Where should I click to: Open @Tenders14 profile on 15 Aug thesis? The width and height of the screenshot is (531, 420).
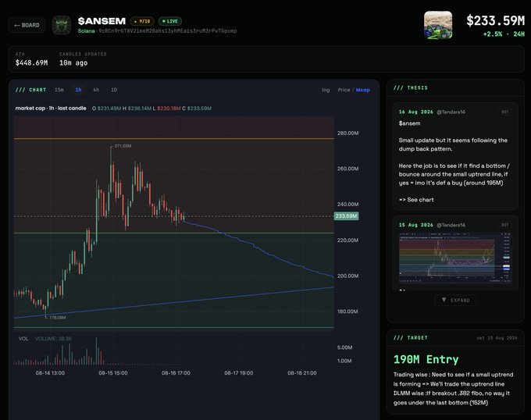pos(451,225)
